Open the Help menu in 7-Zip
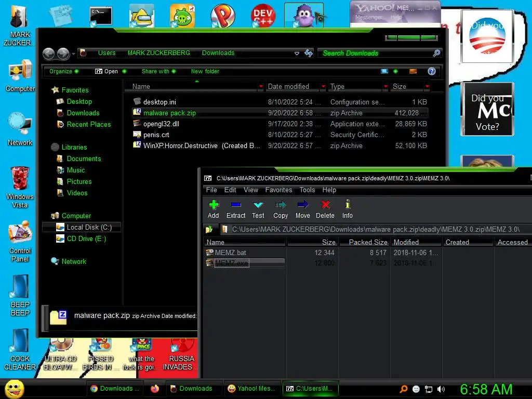Viewport: 532px width, 399px height. [x=329, y=190]
